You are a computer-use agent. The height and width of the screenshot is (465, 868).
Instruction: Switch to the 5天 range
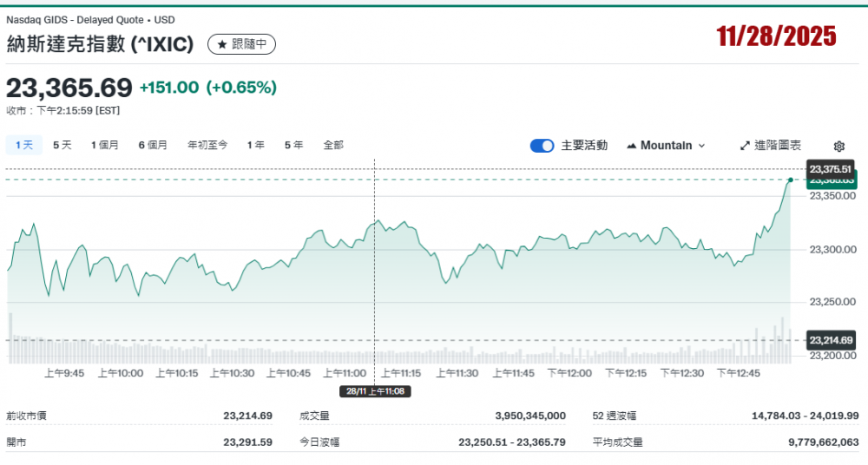[x=62, y=146]
